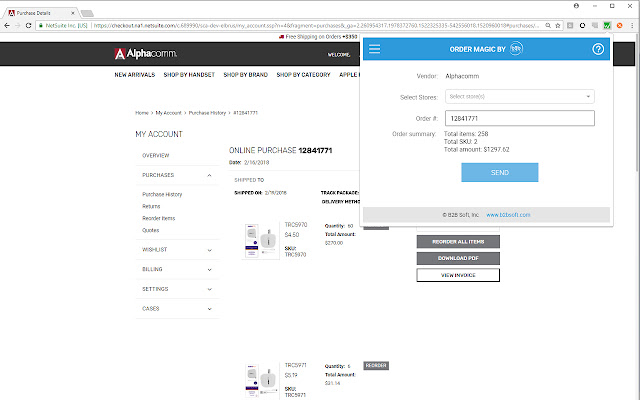The width and height of the screenshot is (640, 400).
Task: Open www.b2bsoft.com link
Action: (x=508, y=215)
